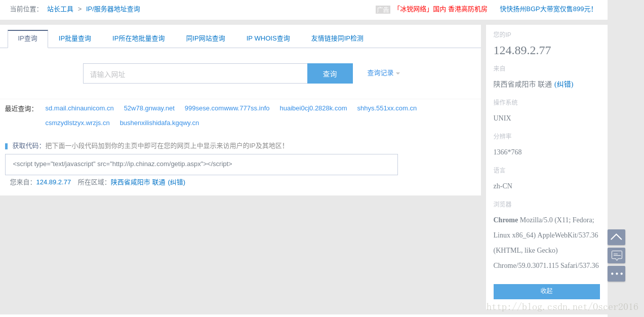Screen dimensions: 644x317
Task: Open the feedback comment icon
Action: (616, 255)
